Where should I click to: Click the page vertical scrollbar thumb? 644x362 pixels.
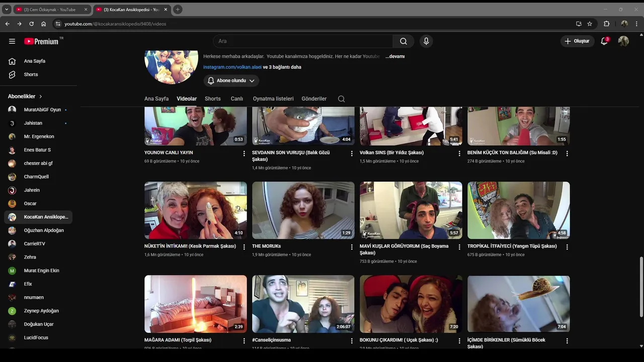click(641, 287)
